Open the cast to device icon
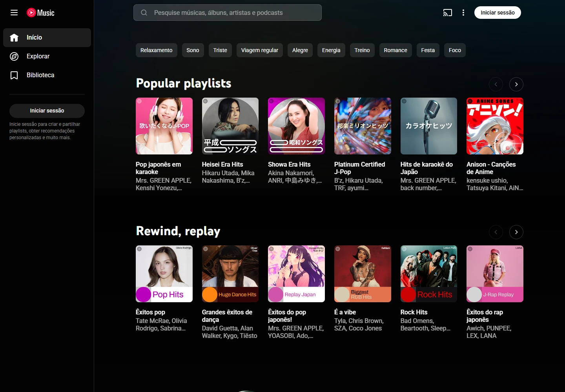This screenshot has width=565, height=392. point(448,13)
